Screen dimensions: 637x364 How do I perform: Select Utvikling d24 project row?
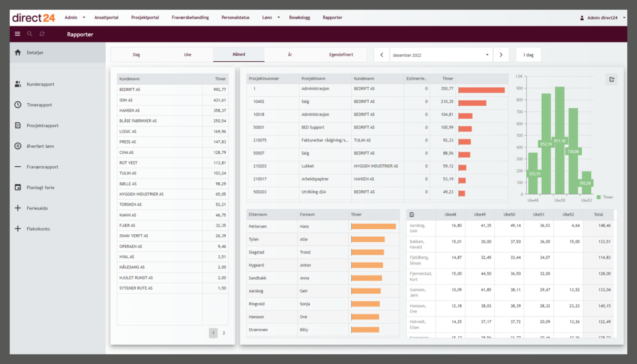377,192
